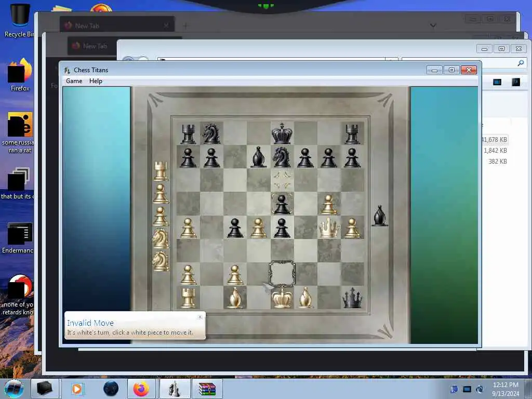The width and height of the screenshot is (532, 399).
Task: Click the highlighted empty square e2
Action: tap(282, 273)
